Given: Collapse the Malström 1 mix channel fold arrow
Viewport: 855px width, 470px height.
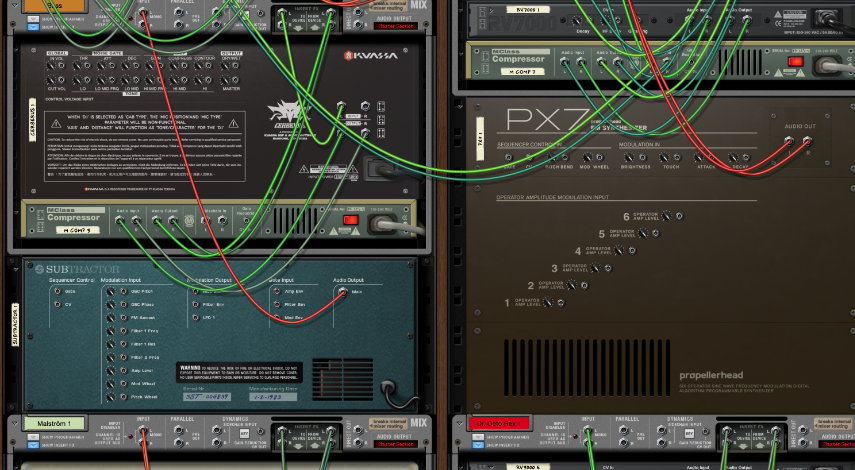Looking at the screenshot, I should (x=15, y=421).
